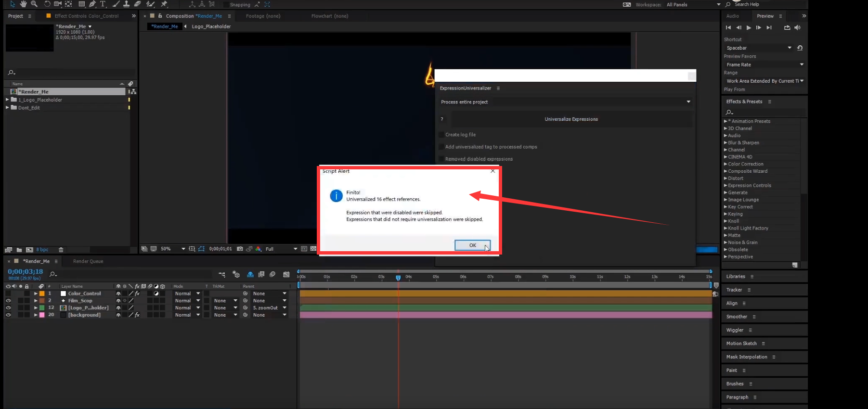Viewport: 868px width, 409px height.
Task: Click Logo_Placeholder in composition breadcrumb
Action: 211,26
